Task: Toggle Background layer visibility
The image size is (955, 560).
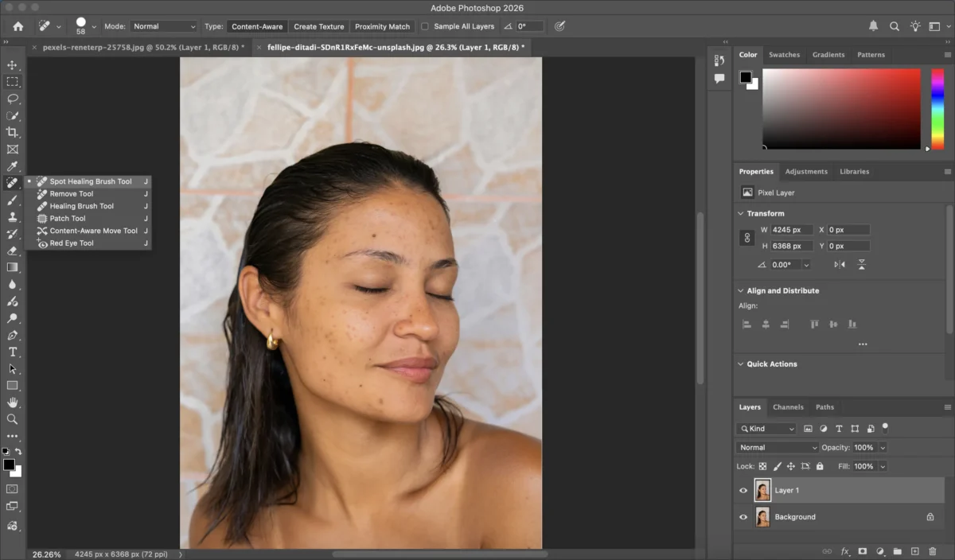Action: pos(743,517)
